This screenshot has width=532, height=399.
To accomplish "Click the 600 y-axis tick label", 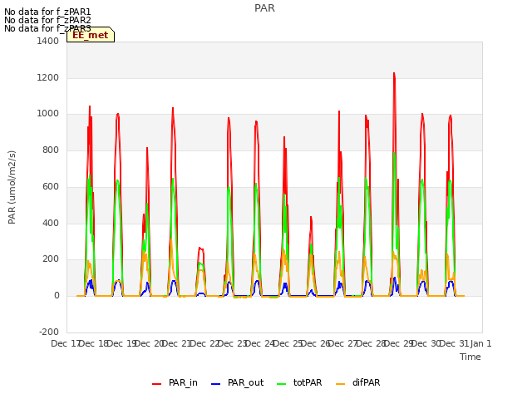I will tap(51, 186).
